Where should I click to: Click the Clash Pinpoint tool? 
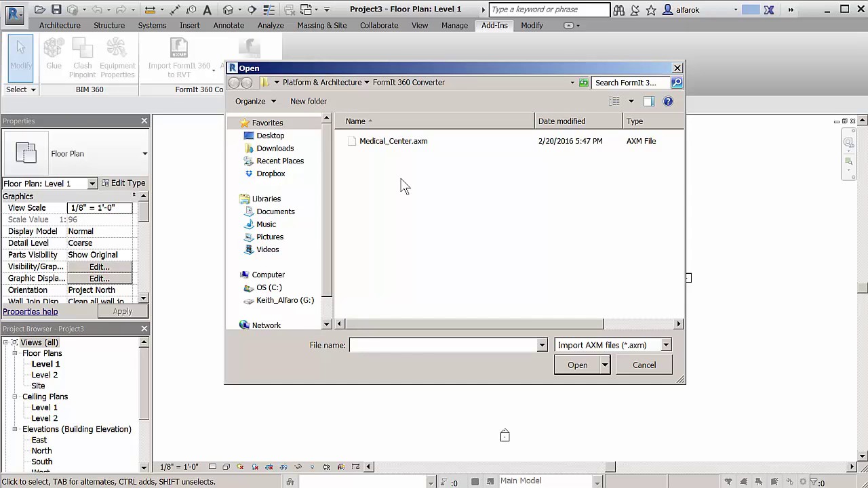(82, 59)
